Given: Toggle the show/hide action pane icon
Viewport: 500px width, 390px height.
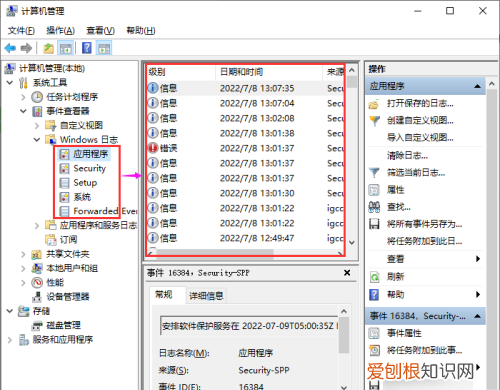Looking at the screenshot, I should pyautogui.click(x=104, y=48).
